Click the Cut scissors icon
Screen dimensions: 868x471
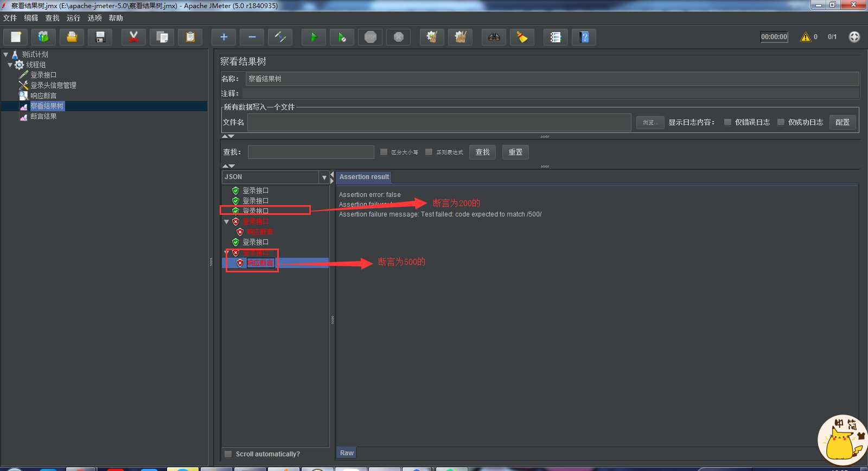[134, 37]
